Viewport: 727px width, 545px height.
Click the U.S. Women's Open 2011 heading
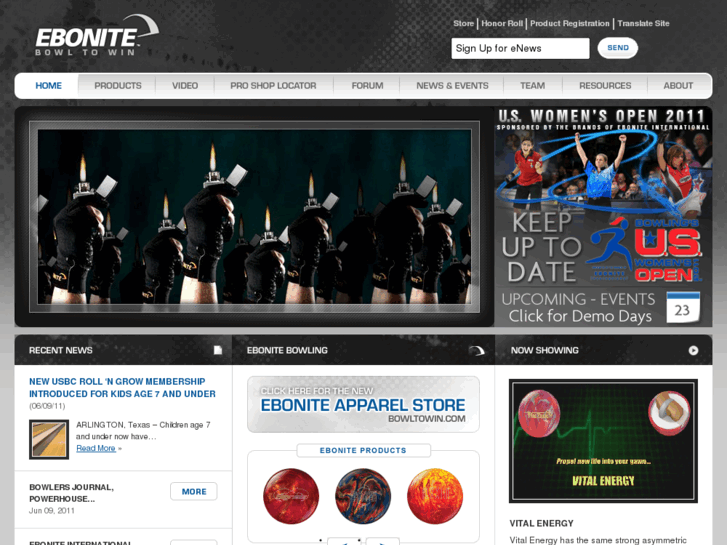tap(601, 115)
